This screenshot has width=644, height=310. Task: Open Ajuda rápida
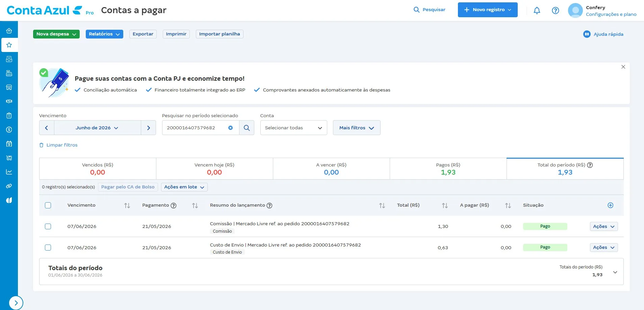[603, 34]
